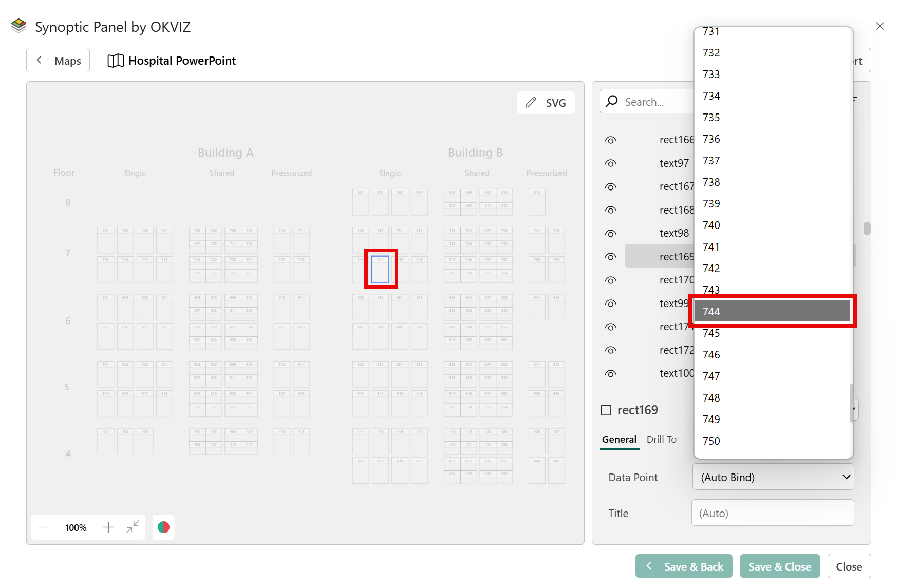
Task: Select the General tab
Action: [619, 440]
